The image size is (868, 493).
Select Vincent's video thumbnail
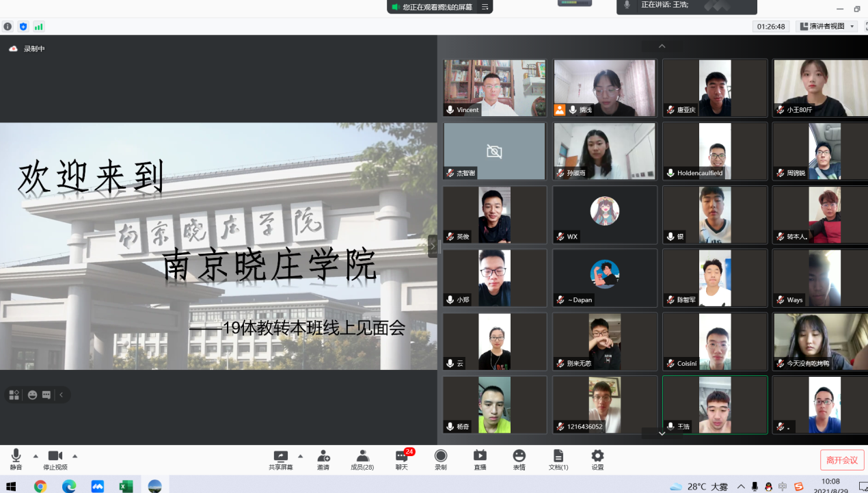(x=495, y=88)
